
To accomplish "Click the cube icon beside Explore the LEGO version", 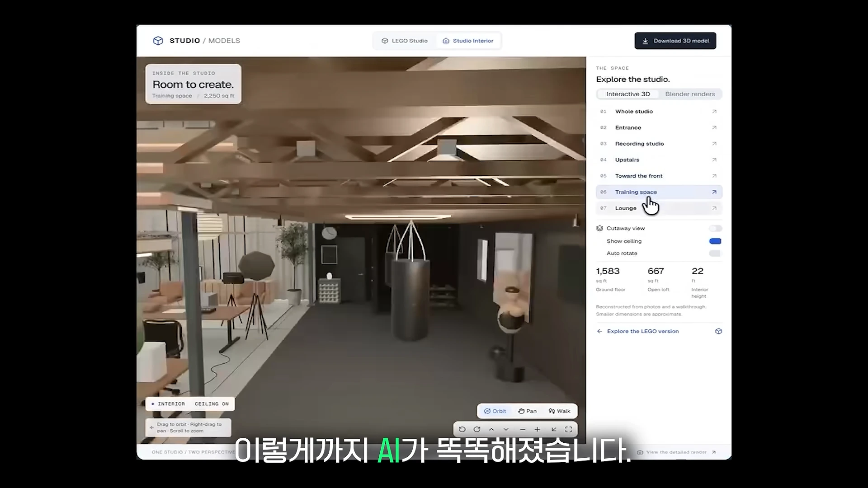I will click(x=718, y=331).
